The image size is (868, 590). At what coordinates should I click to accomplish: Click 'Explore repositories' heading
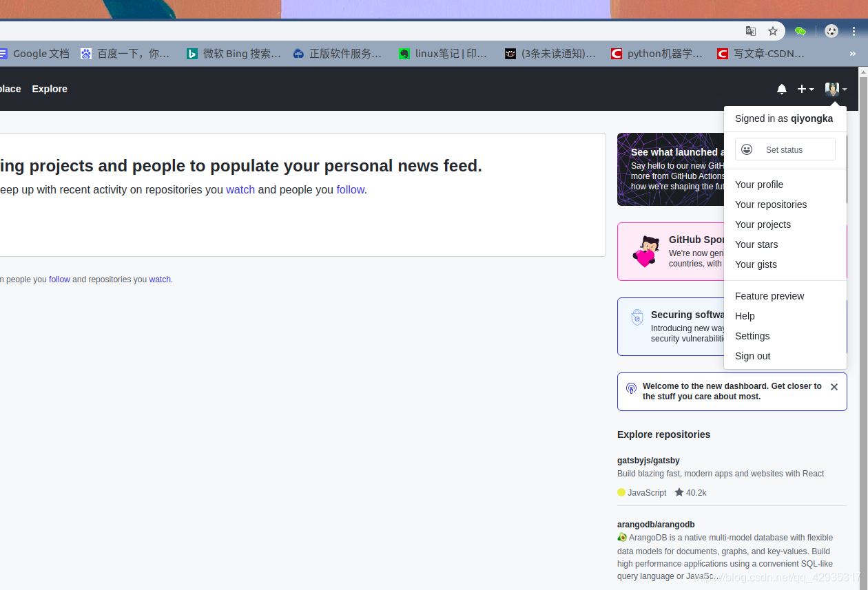(663, 434)
